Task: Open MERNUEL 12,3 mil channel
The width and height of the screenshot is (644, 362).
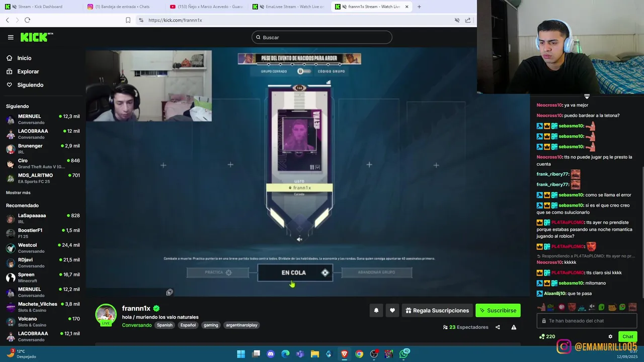Action: point(43,119)
